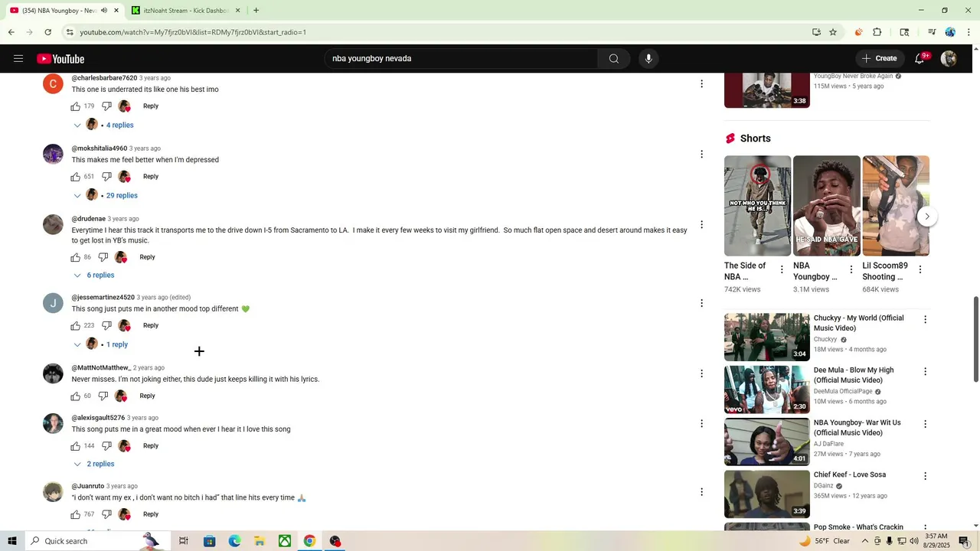The height and width of the screenshot is (551, 980).
Task: Open more options for Chief Keef Love Sosa
Action: point(925,476)
